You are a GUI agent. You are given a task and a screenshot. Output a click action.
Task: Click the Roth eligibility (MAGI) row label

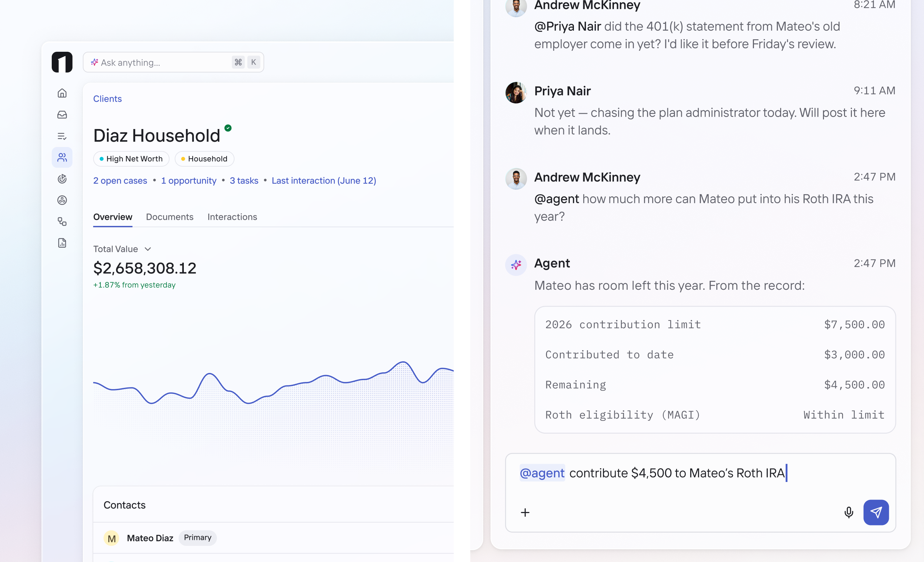pos(623,415)
